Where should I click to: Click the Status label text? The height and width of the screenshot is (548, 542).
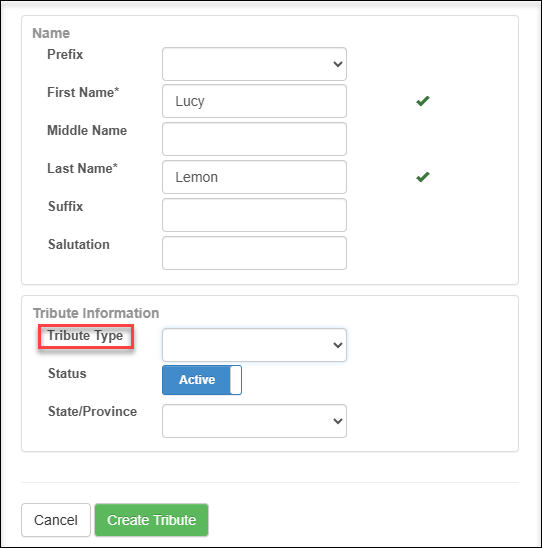pos(67,373)
